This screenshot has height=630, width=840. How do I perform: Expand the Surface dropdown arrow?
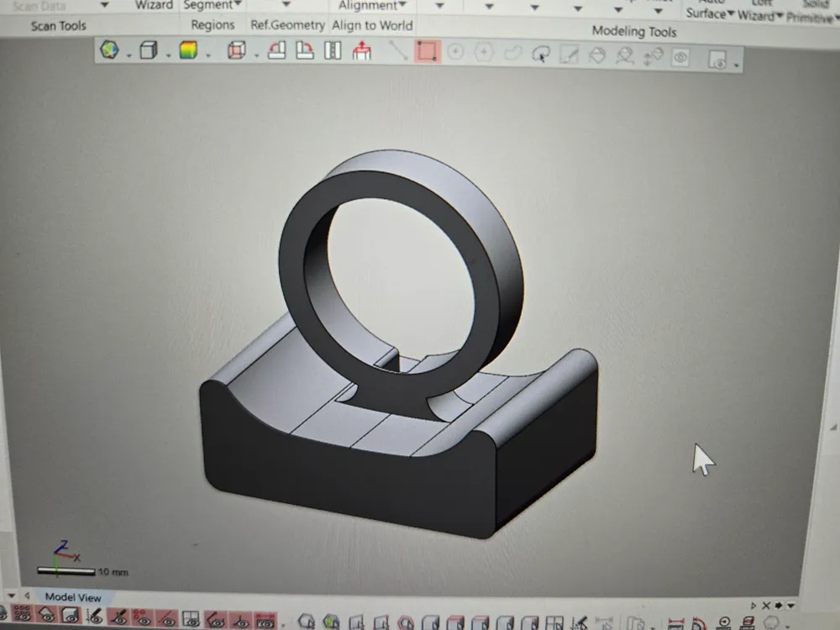731,13
